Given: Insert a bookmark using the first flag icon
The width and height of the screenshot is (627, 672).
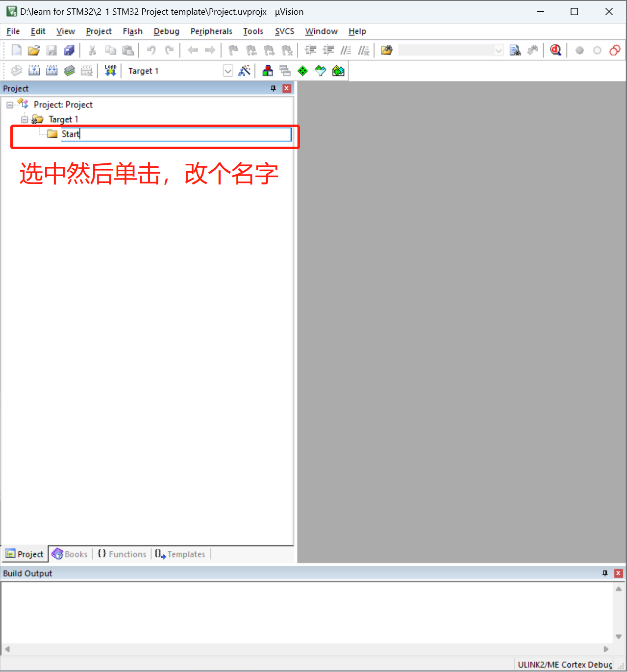Looking at the screenshot, I should click(233, 50).
